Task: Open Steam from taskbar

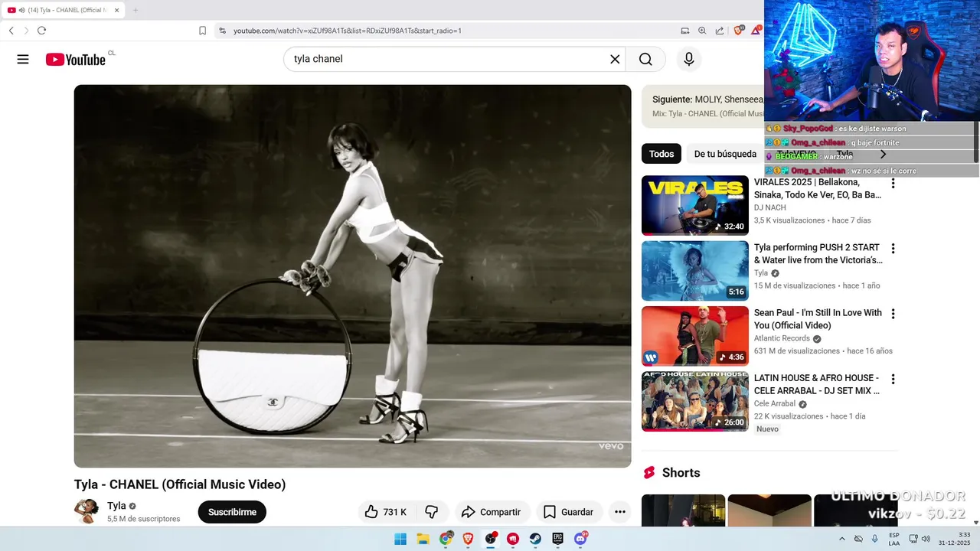Action: click(x=535, y=539)
